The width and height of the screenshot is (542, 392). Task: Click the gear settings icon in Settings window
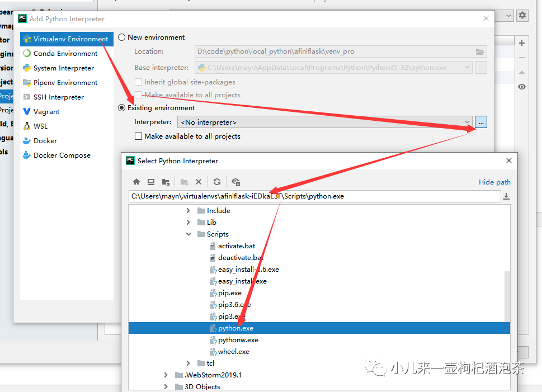point(522,15)
